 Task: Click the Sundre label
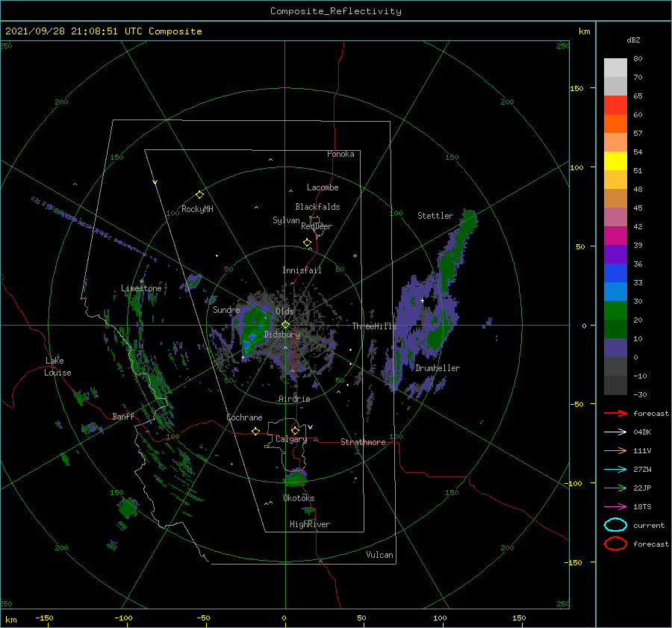point(226,309)
